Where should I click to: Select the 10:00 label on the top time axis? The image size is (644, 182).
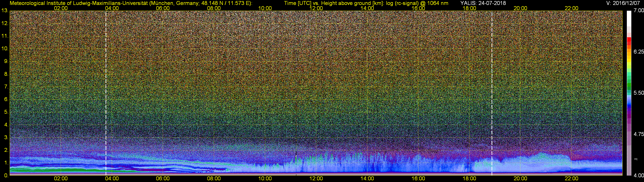[x=265, y=8]
